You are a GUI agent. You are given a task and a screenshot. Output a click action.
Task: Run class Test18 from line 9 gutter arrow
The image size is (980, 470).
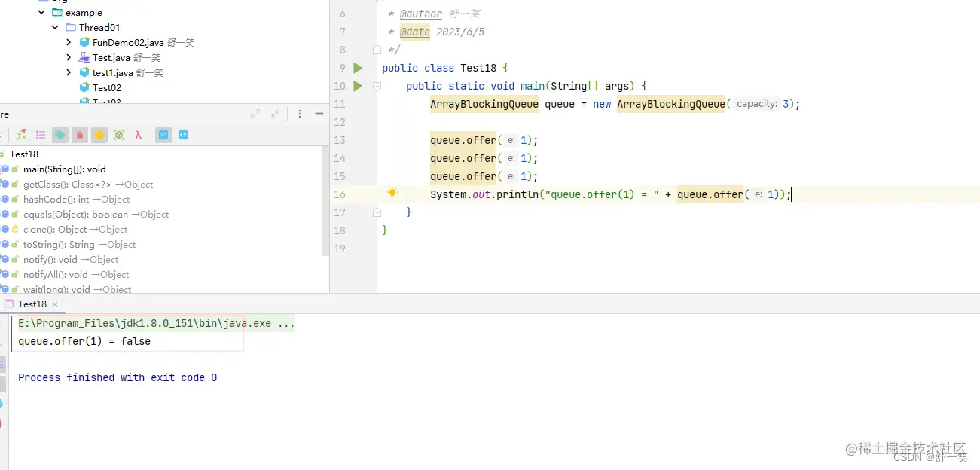click(358, 68)
